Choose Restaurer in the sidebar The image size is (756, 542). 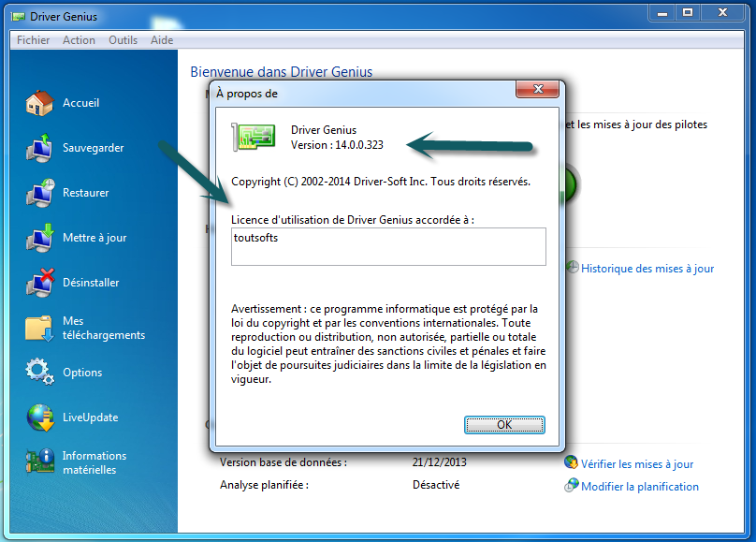coord(86,193)
